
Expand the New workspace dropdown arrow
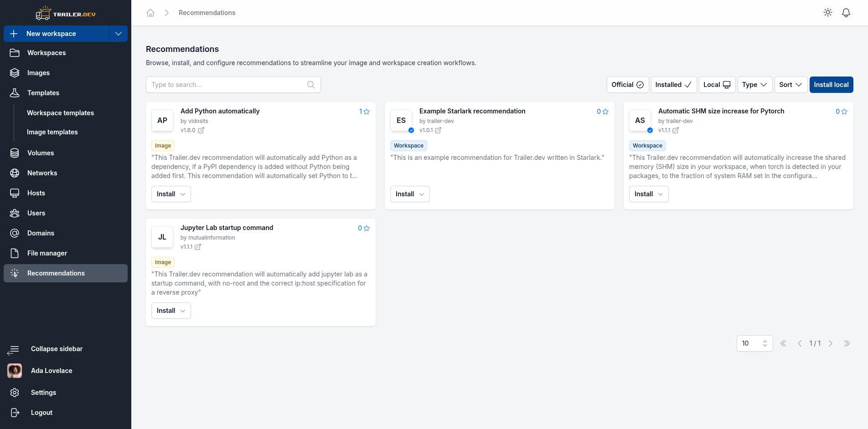pos(119,34)
